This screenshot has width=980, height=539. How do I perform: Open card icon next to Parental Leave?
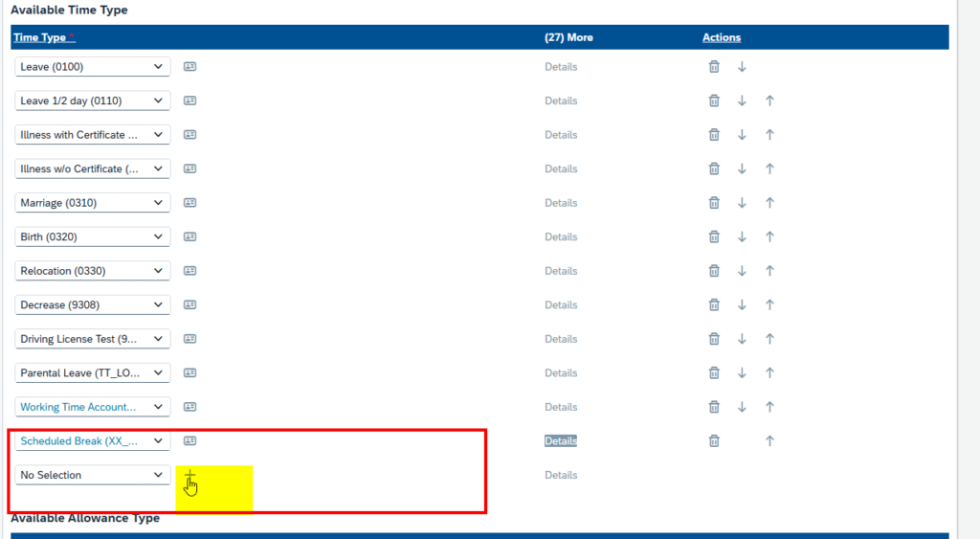click(190, 373)
